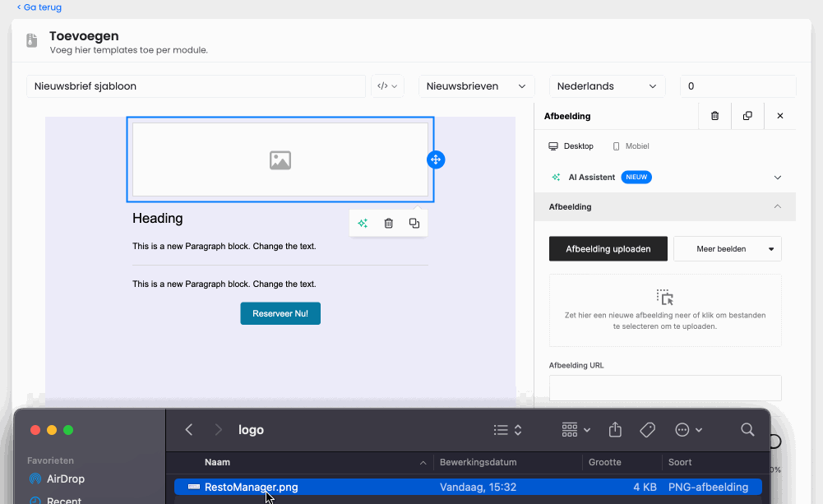Open the Nieuwsbrieven module dropdown
823x504 pixels.
click(x=477, y=86)
